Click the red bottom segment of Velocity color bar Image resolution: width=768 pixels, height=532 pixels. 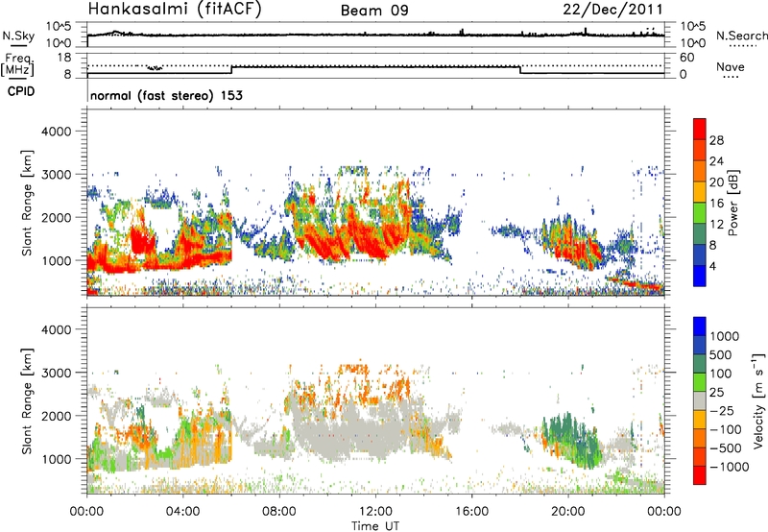point(700,475)
